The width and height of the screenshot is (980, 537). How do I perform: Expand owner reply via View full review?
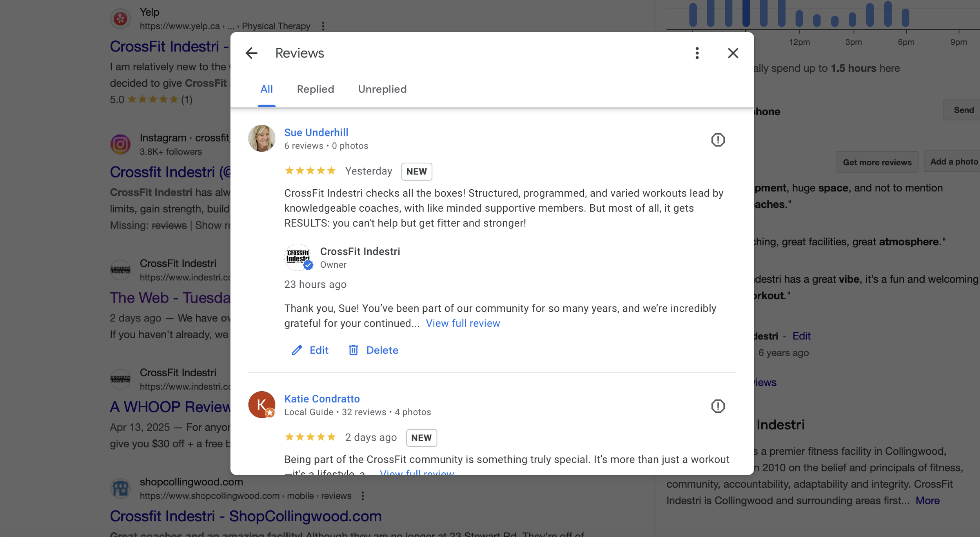463,323
